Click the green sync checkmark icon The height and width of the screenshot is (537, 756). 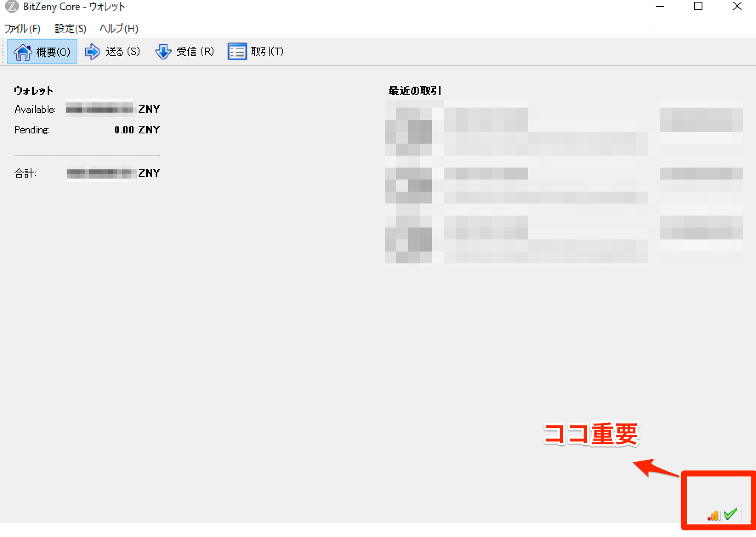(730, 514)
